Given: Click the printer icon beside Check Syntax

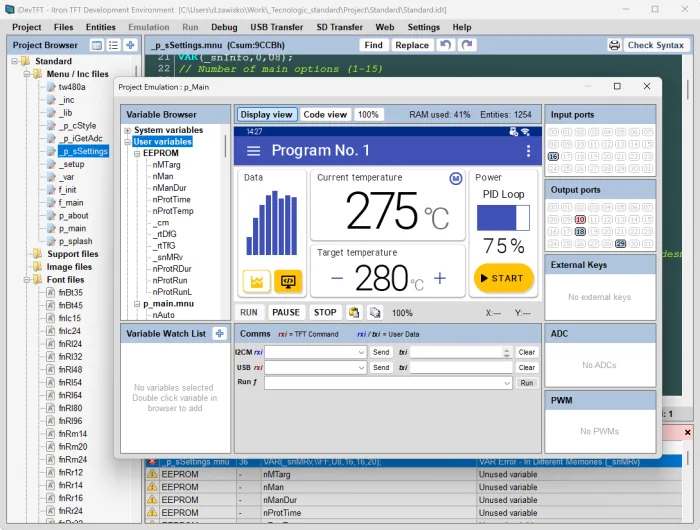Looking at the screenshot, I should (614, 45).
